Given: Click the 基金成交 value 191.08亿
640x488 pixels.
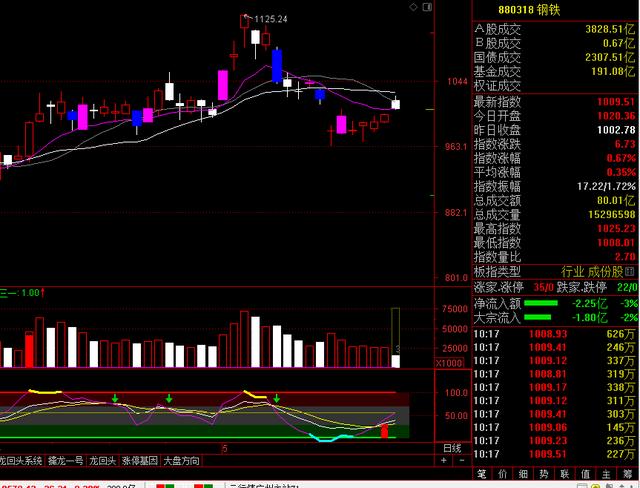Looking at the screenshot, I should (613, 71).
